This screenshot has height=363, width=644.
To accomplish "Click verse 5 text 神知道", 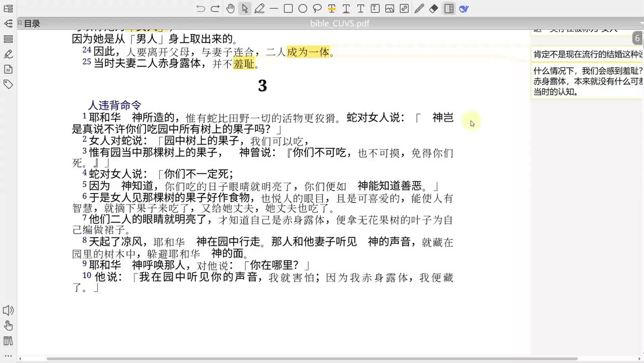I will pos(137,186).
